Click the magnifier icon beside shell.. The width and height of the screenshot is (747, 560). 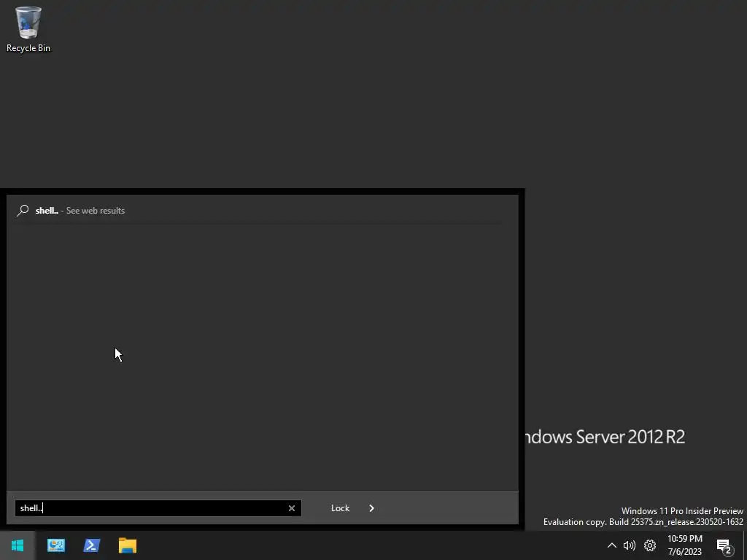tap(23, 211)
